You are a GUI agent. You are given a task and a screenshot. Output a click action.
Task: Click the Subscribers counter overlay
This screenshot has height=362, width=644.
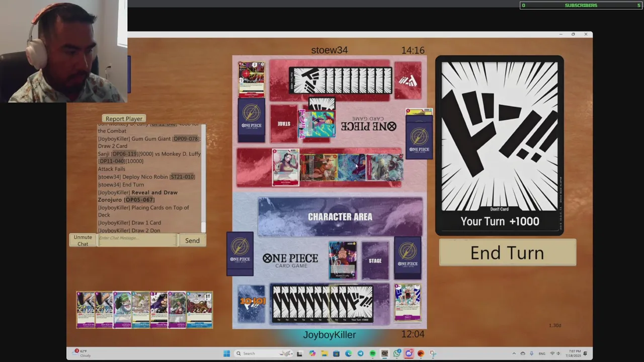point(581,6)
